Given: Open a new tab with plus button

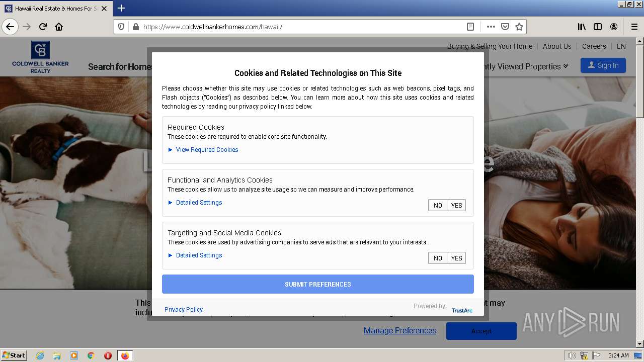Looking at the screenshot, I should (x=121, y=8).
